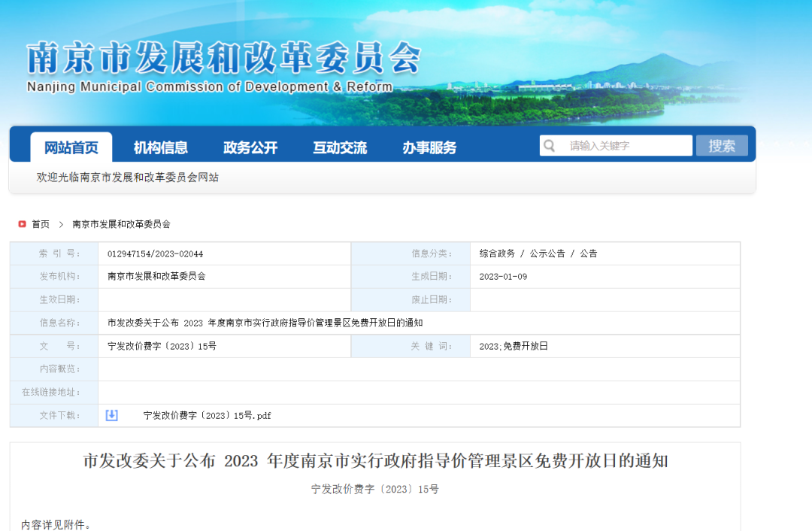
Task: Click the 关键词 label cell
Action: (411, 346)
